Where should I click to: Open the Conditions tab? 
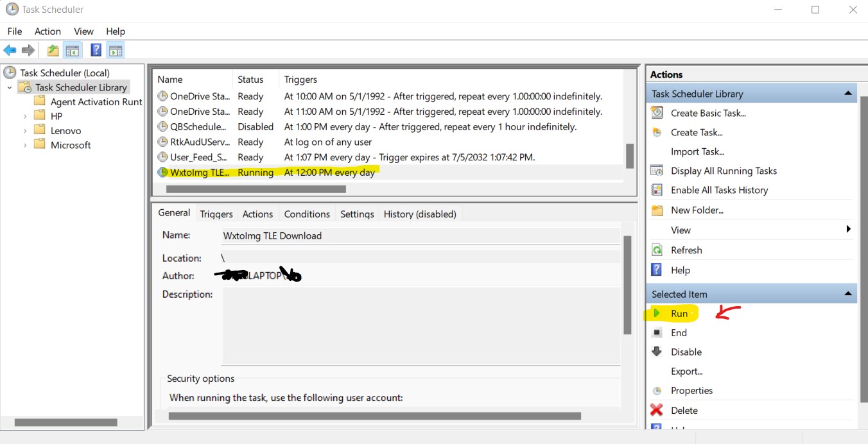[307, 214]
